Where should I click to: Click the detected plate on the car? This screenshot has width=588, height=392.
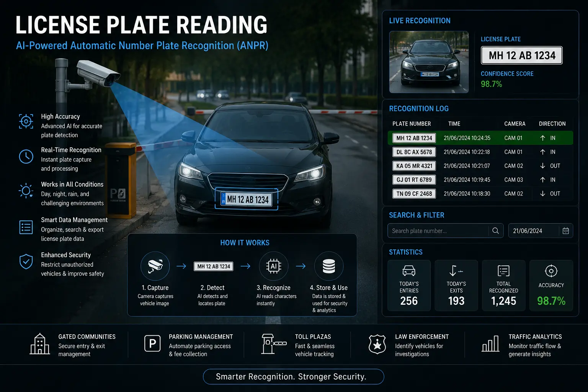(247, 199)
